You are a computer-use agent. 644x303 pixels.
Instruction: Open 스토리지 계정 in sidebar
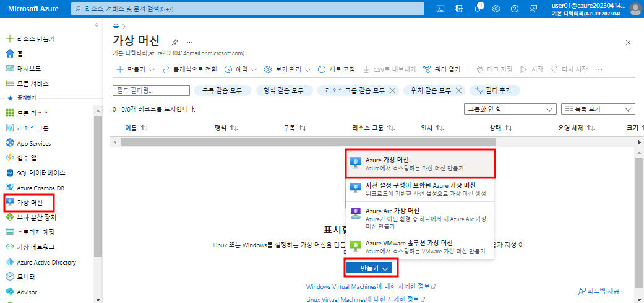coord(30,232)
